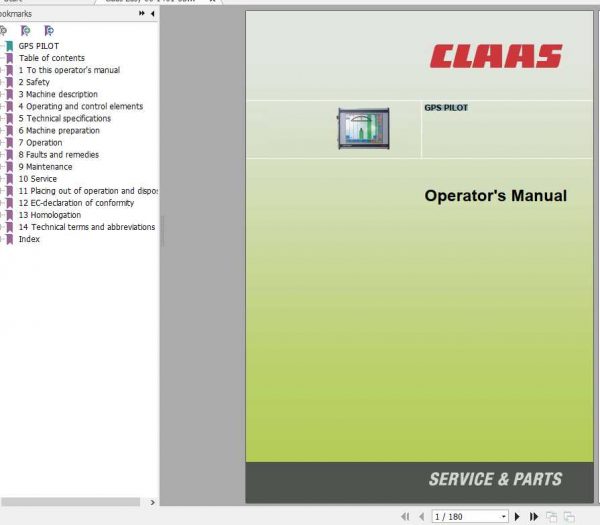This screenshot has width=600, height=525.
Task: Select the '9 Maintenance' bookmark
Action: coord(46,166)
